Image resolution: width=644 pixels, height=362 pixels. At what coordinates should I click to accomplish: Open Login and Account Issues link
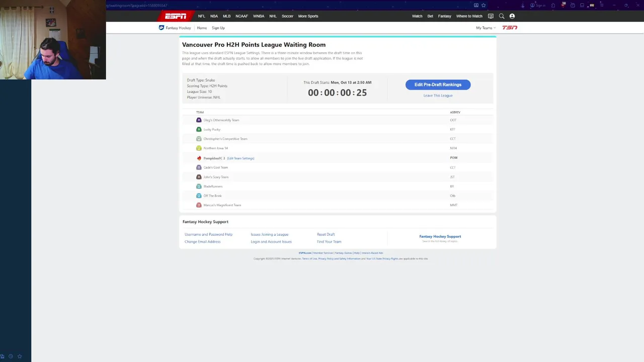(271, 242)
